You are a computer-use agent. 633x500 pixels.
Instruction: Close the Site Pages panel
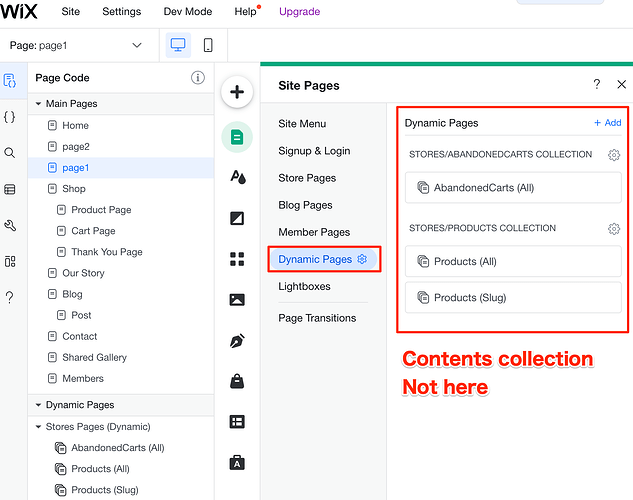pos(622,84)
